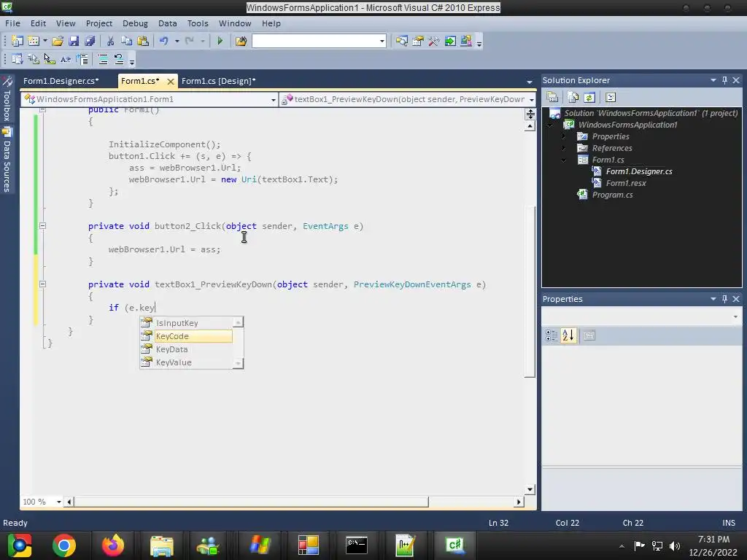Image resolution: width=747 pixels, height=560 pixels.
Task: Click the Start Page toolbar icon
Action: [x=449, y=42]
